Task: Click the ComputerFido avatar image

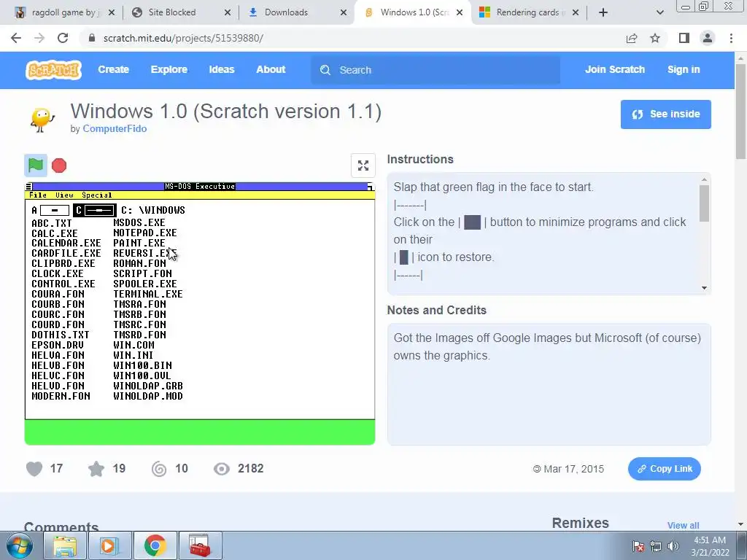Action: coord(42,119)
